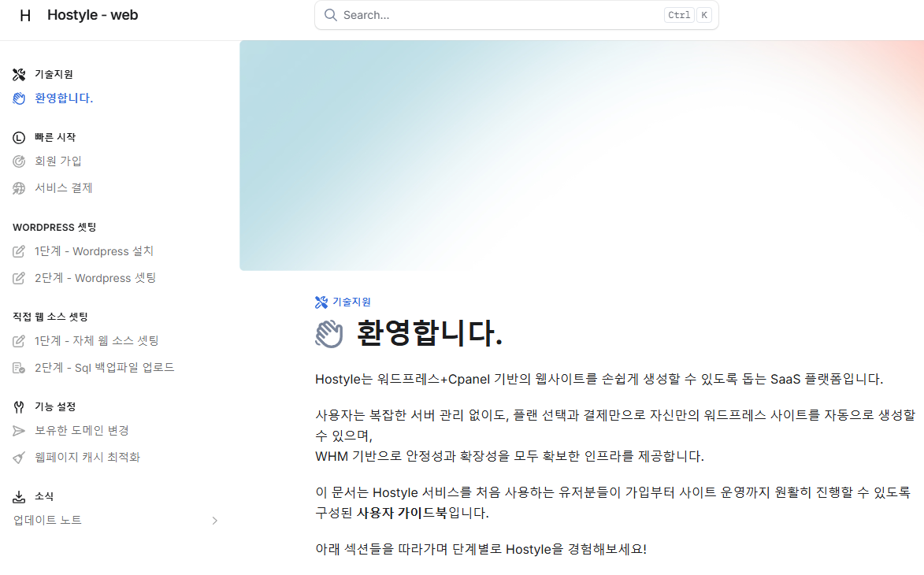Focus the Search... input field
This screenshot has width=924, height=575.
point(516,15)
